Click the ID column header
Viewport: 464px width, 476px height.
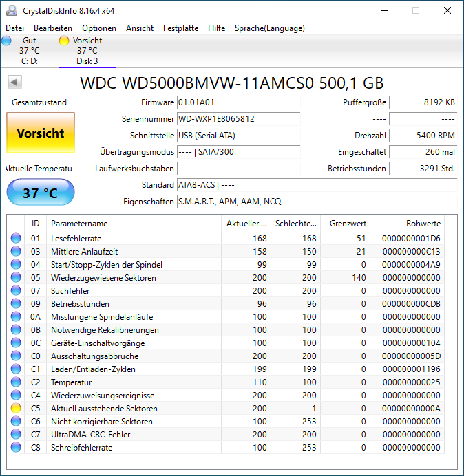(x=35, y=224)
